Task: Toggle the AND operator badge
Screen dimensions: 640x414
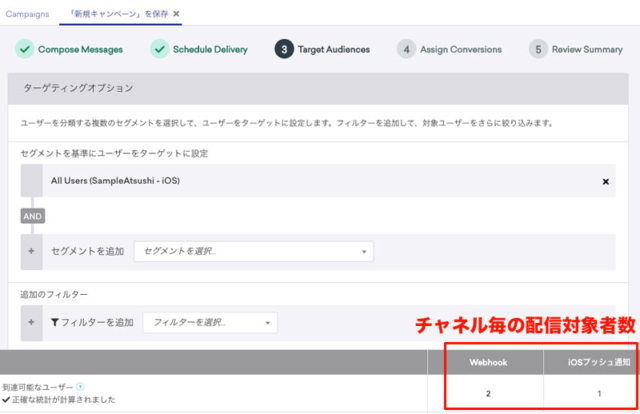Action: pyautogui.click(x=33, y=216)
